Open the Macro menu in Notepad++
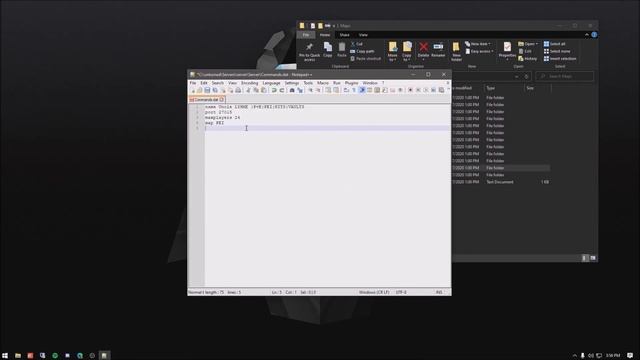Image resolution: width=640 pixels, height=360 pixels. pyautogui.click(x=323, y=83)
